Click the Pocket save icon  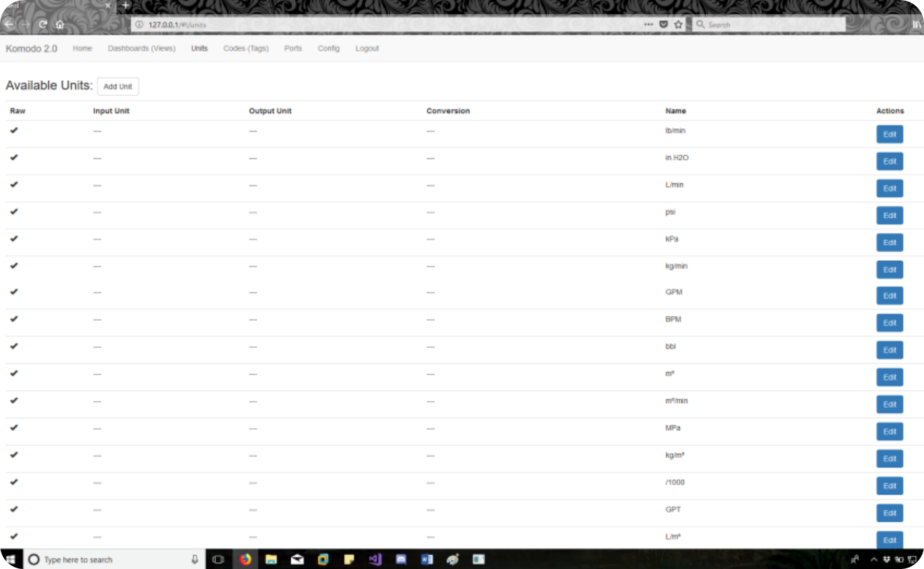663,24
